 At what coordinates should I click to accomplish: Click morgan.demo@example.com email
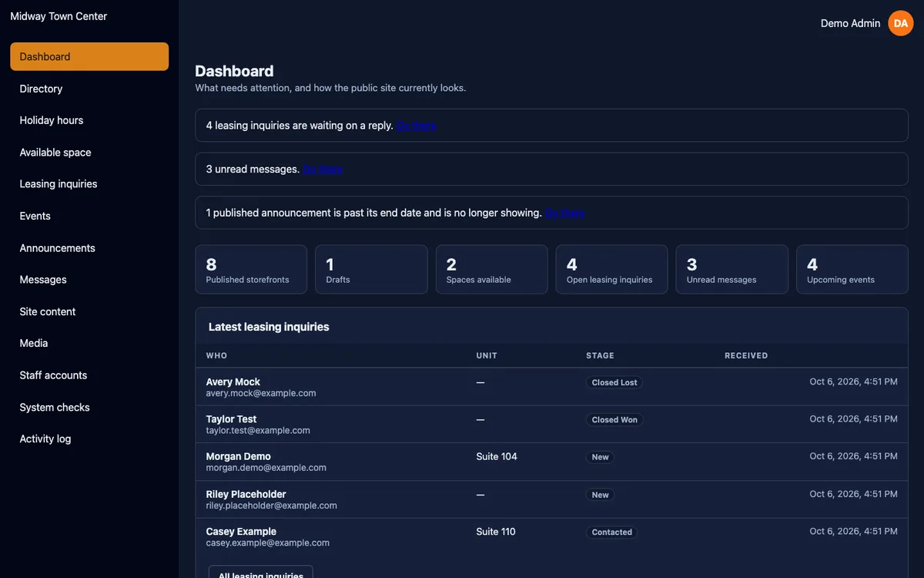pos(266,468)
